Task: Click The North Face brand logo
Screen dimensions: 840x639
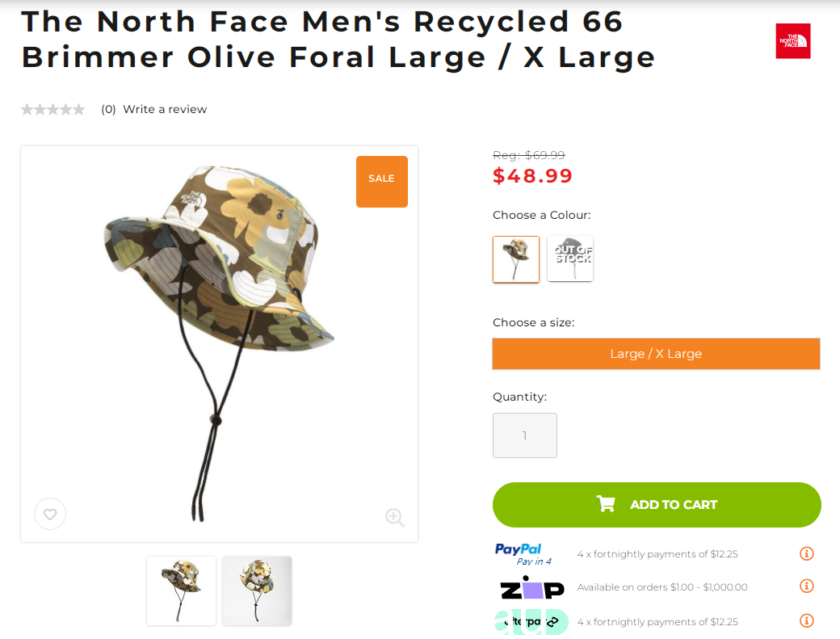Action: (x=793, y=40)
